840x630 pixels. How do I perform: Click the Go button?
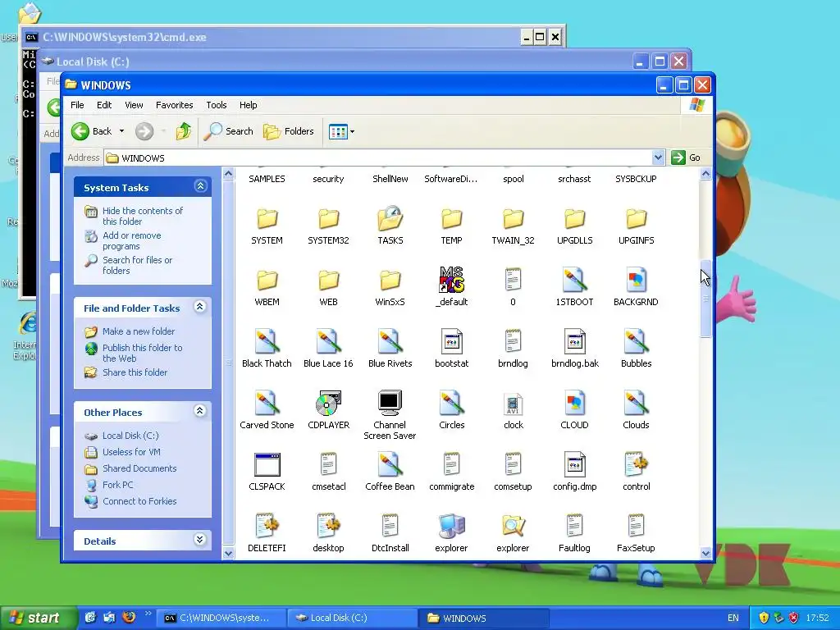pos(687,157)
